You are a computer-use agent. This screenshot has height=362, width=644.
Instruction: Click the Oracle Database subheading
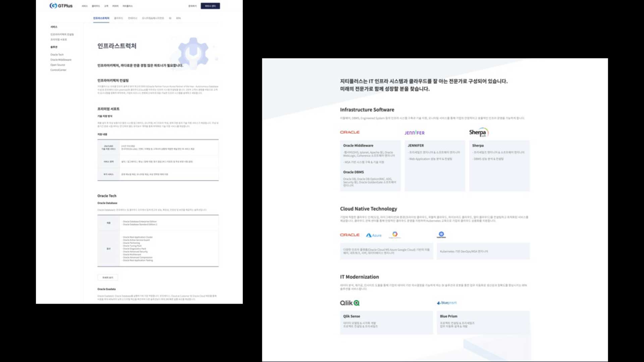pyautogui.click(x=107, y=203)
